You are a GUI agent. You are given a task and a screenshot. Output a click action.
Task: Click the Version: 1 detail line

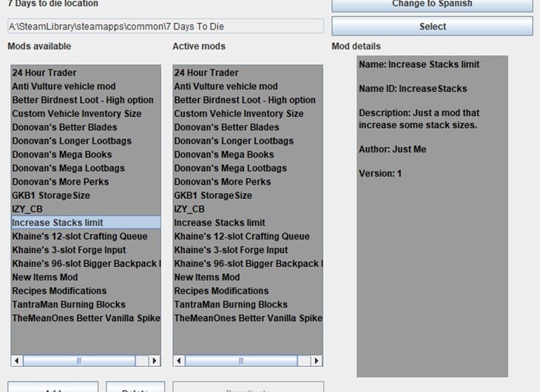click(380, 173)
